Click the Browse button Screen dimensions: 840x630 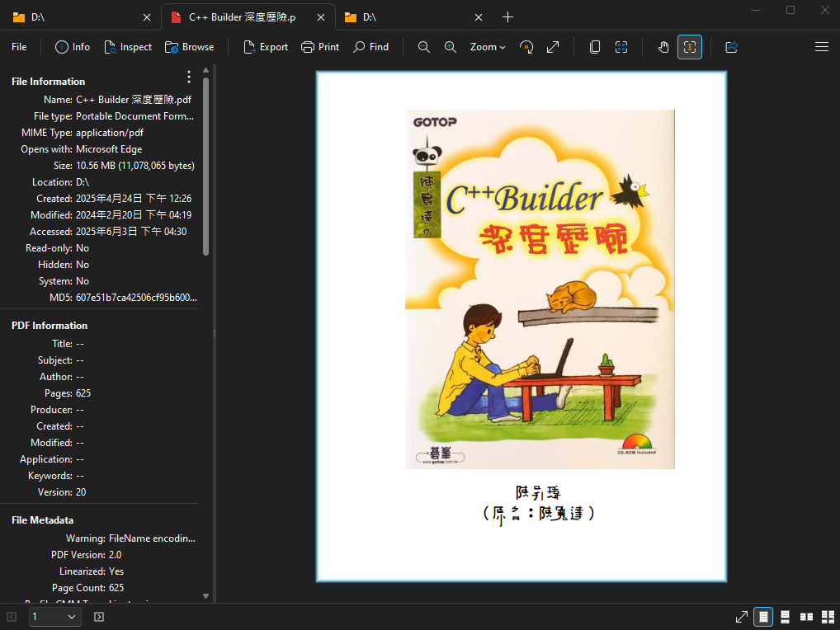190,47
